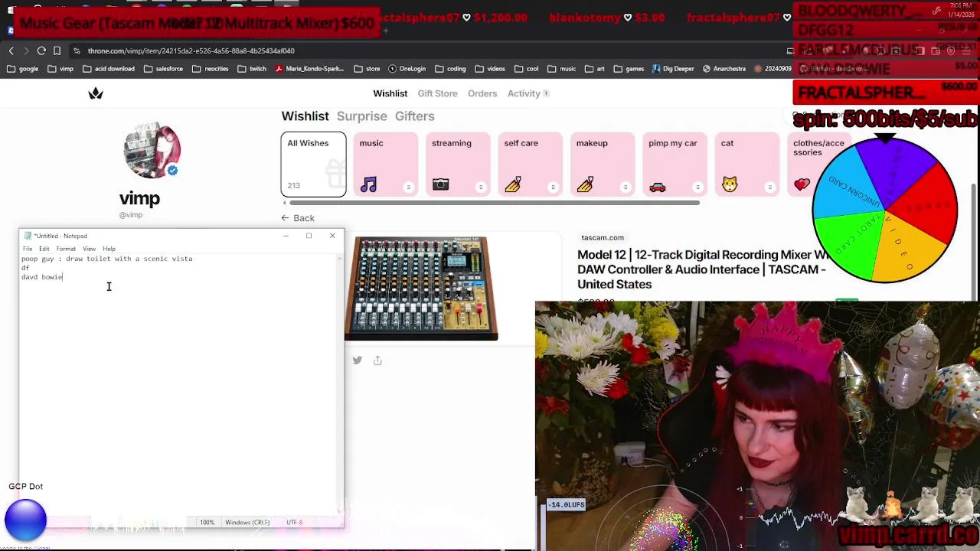The image size is (980, 551).
Task: Select the makeup category card
Action: 602,165
